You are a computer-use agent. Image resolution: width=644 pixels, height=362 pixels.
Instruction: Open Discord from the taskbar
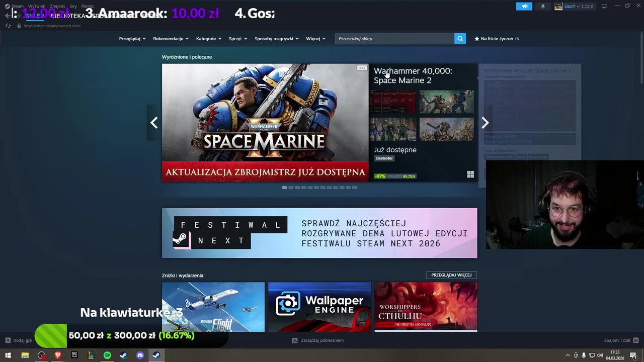point(140,355)
